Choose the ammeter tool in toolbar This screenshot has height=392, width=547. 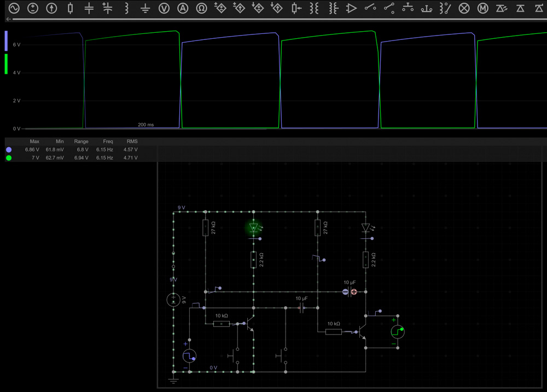click(183, 8)
